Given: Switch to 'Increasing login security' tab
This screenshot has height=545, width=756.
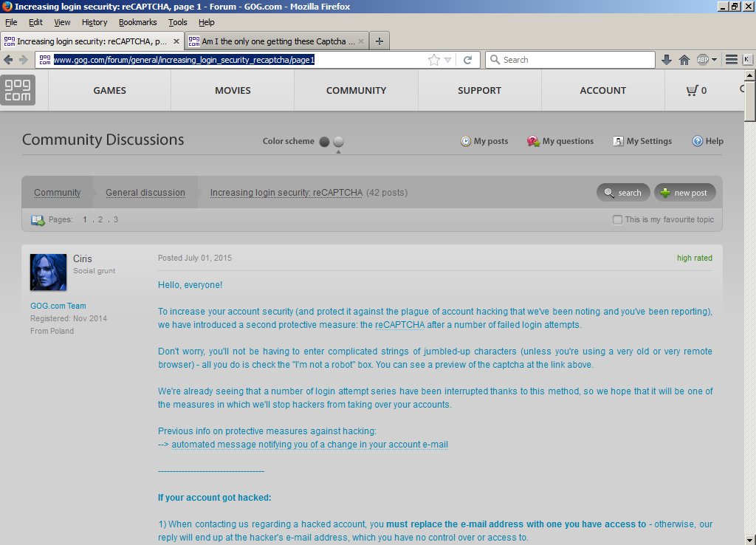Looking at the screenshot, I should 92,41.
